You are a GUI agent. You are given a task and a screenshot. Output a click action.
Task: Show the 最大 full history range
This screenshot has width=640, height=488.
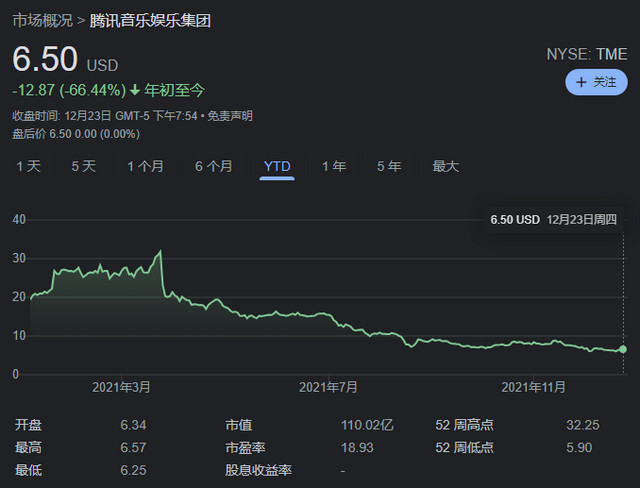[445, 166]
